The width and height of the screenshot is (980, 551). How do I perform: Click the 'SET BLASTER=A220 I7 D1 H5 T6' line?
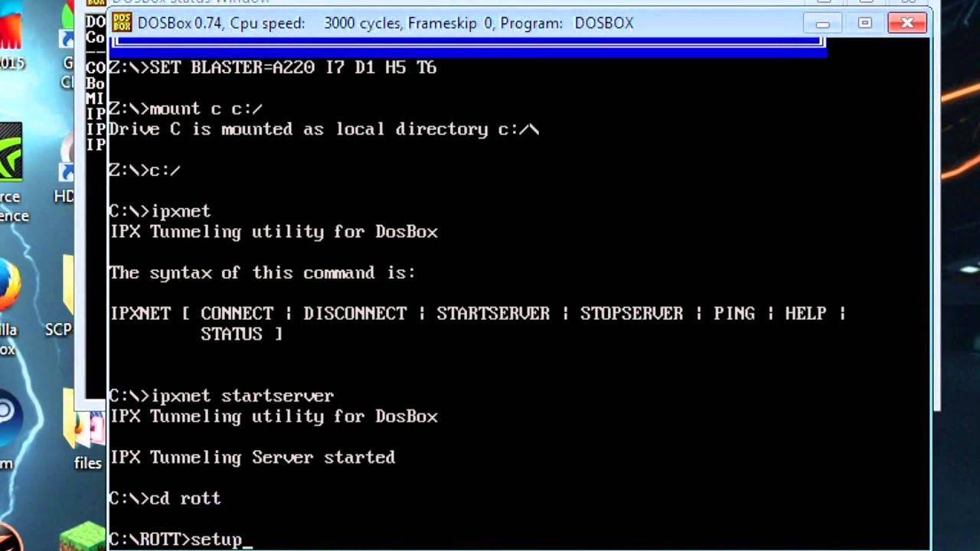[x=273, y=67]
